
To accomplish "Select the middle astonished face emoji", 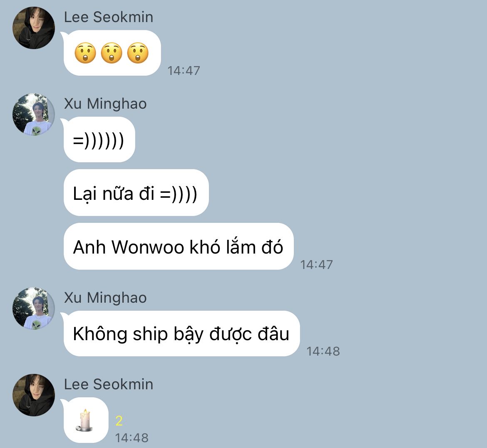I will point(112,53).
